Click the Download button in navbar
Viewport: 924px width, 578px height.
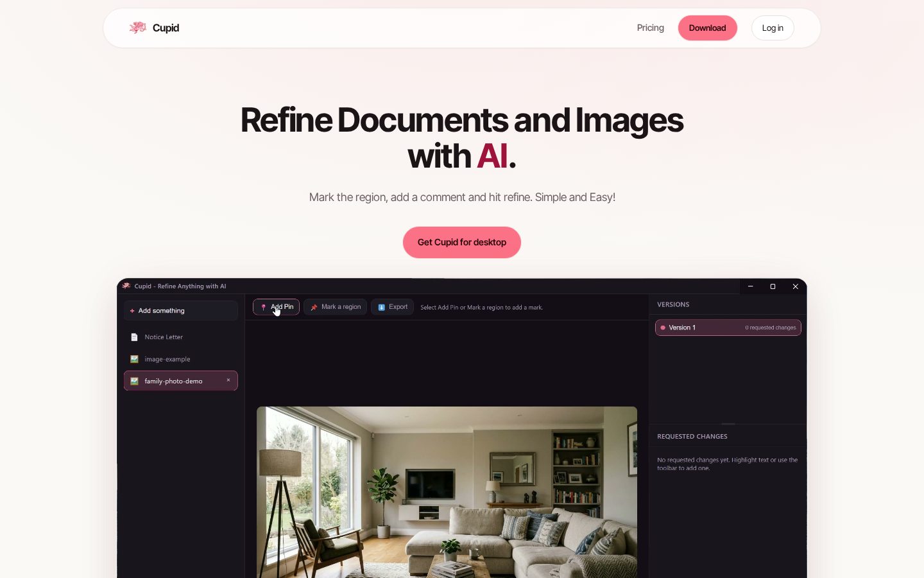point(708,28)
